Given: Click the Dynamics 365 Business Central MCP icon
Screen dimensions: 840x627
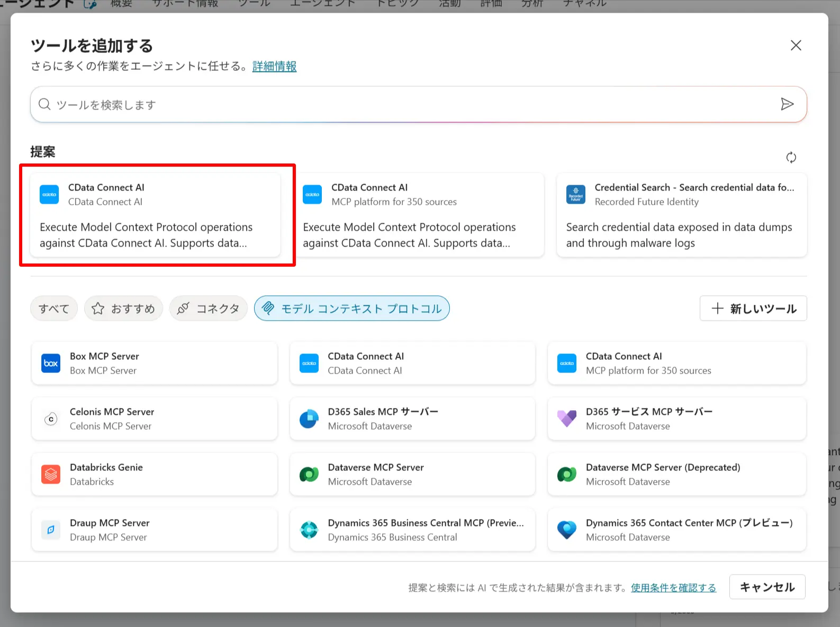Looking at the screenshot, I should pyautogui.click(x=309, y=530).
